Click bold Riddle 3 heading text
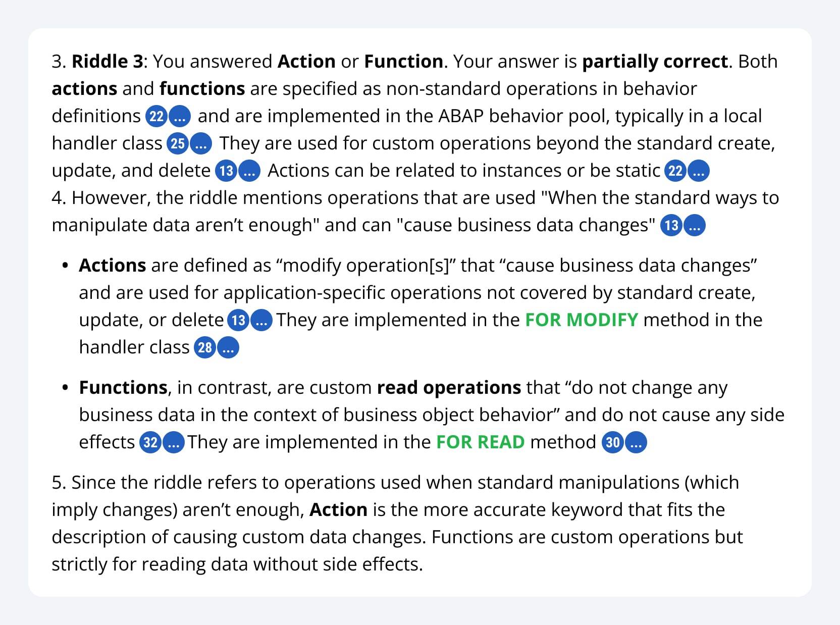This screenshot has width=840, height=625. pos(108,62)
